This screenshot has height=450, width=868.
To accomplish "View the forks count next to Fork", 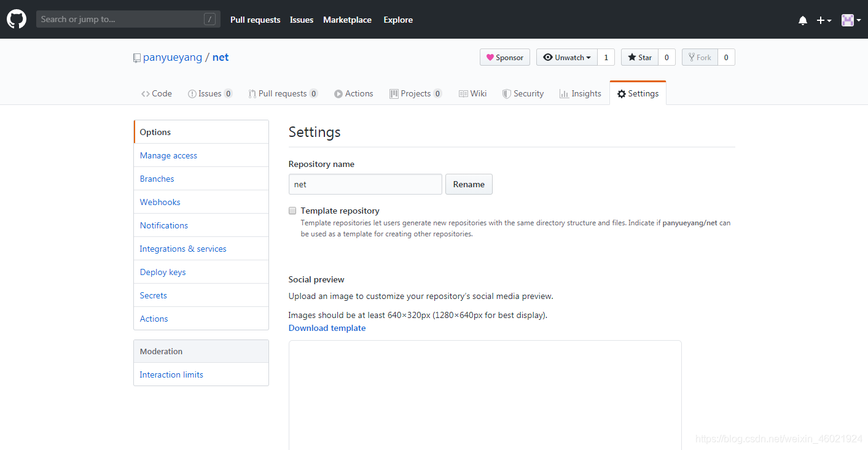I will (x=726, y=57).
